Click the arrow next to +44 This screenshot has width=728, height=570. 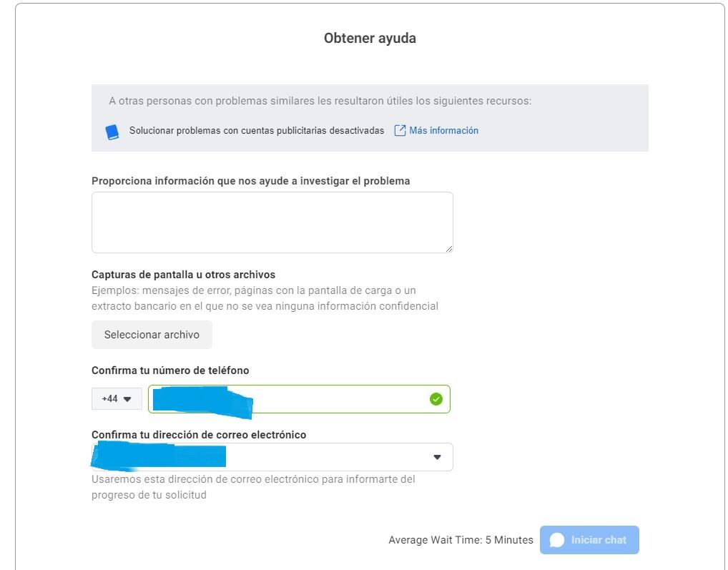127,399
